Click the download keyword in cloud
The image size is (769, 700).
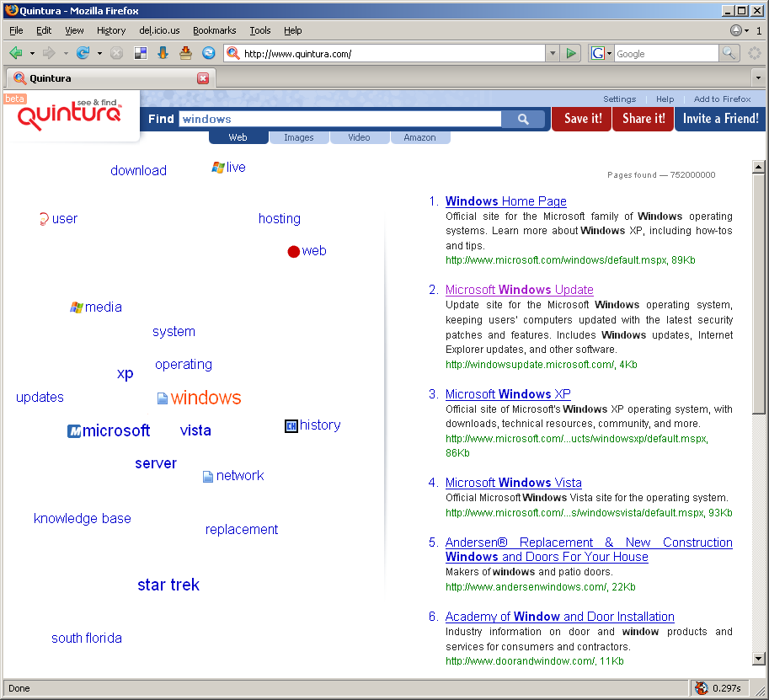(x=138, y=171)
